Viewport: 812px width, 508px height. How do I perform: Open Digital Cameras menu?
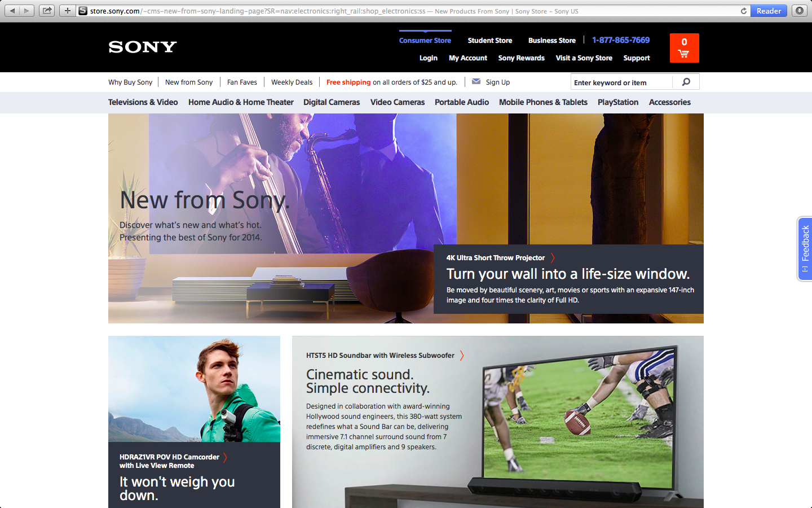coord(332,102)
